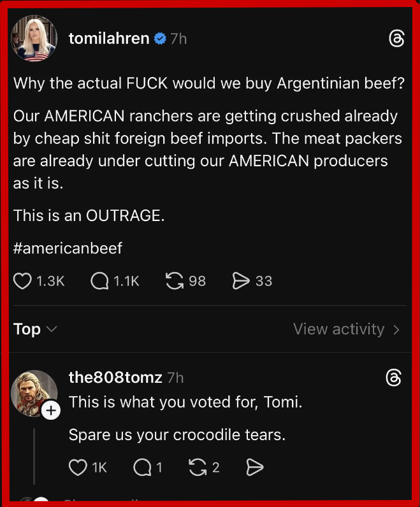Like the808tomz's reply with heart icon
This screenshot has width=420, height=507.
coord(78,468)
